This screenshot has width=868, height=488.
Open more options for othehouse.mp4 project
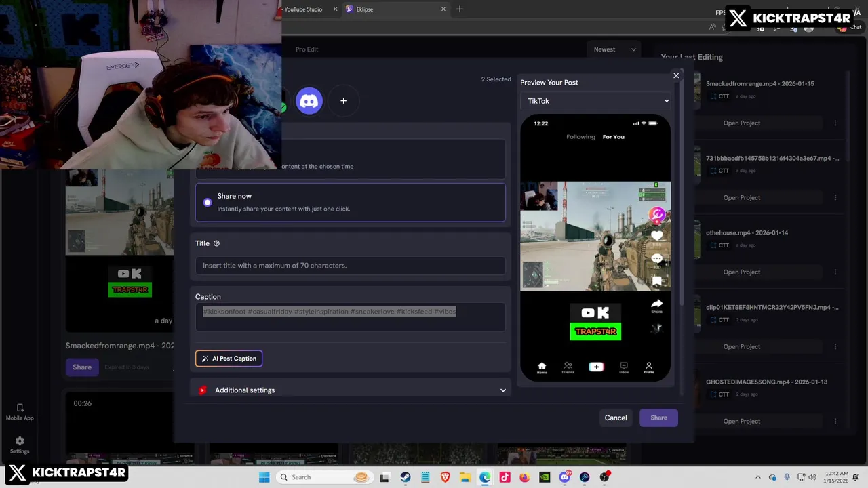tap(835, 272)
